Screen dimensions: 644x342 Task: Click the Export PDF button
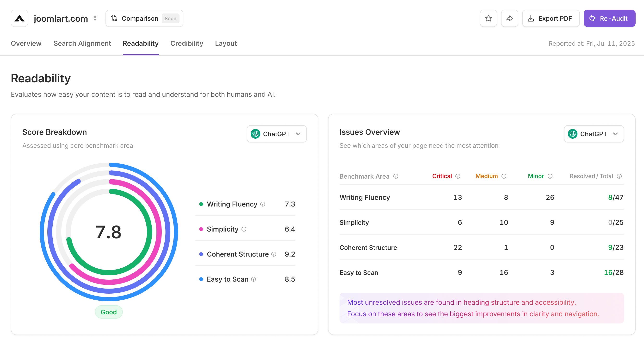coord(551,19)
